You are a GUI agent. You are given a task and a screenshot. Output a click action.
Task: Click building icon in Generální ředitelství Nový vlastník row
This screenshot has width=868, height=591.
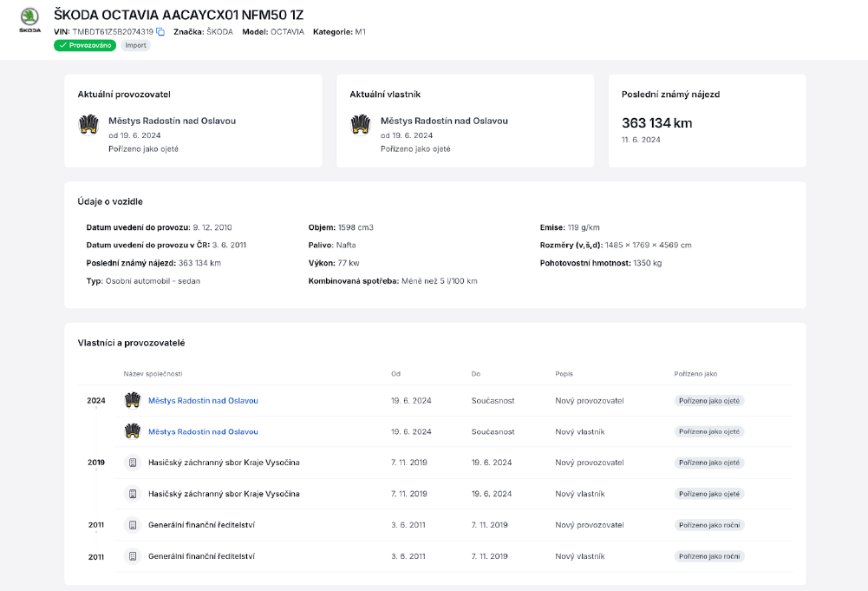(x=133, y=556)
